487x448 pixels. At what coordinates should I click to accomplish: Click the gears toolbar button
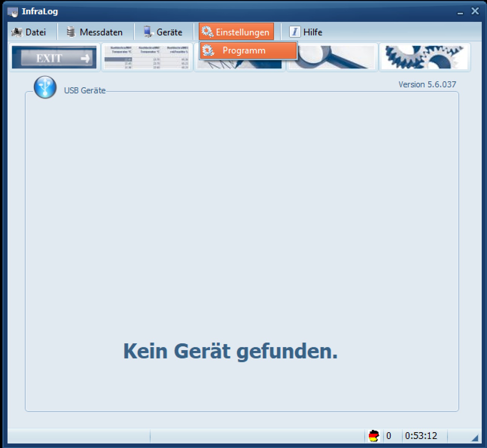click(x=425, y=58)
